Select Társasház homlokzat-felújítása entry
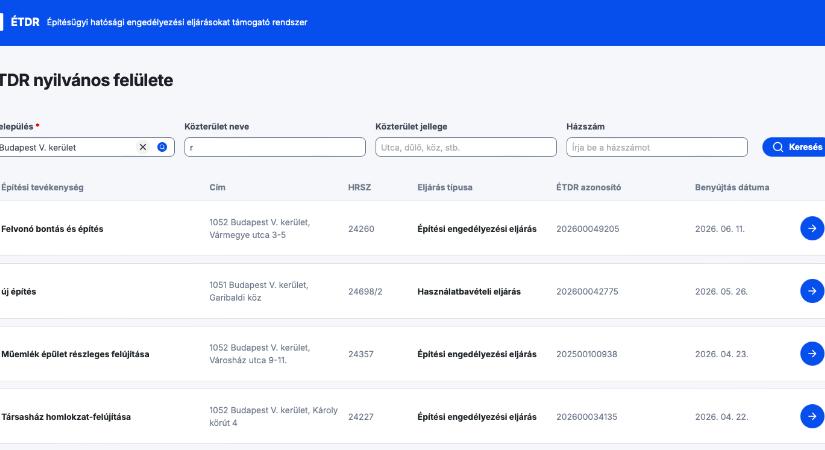Viewport: 825px width, 450px height. click(66, 417)
